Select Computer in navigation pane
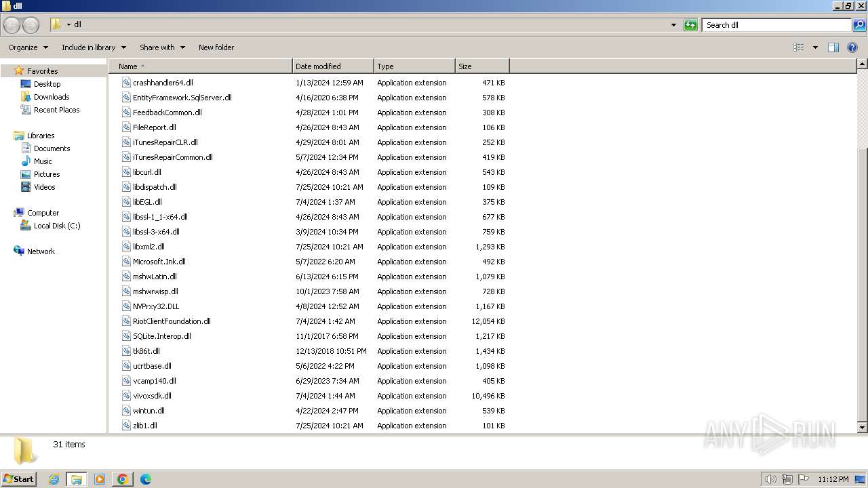 (x=43, y=213)
